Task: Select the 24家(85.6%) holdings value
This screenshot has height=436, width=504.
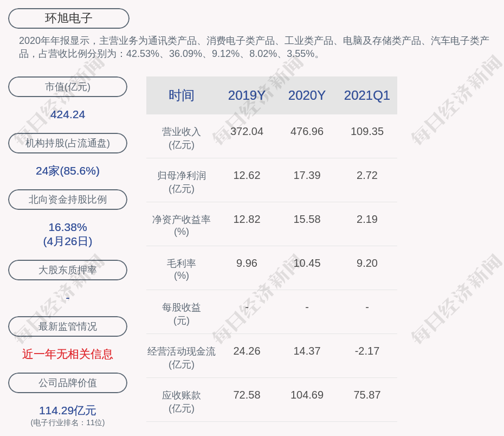Action: (68, 171)
